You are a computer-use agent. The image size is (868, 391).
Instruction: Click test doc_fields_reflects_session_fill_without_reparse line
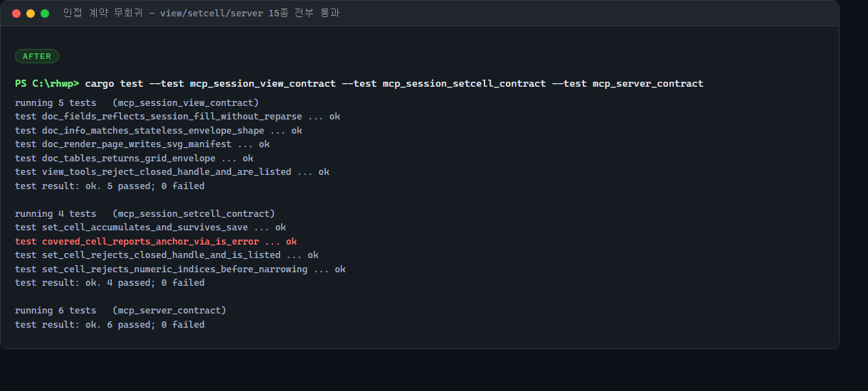(x=177, y=117)
